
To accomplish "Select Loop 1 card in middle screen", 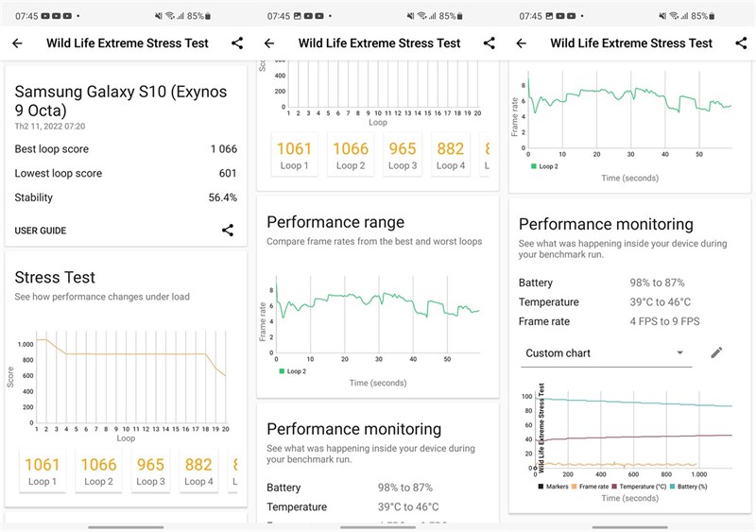I will click(x=294, y=155).
